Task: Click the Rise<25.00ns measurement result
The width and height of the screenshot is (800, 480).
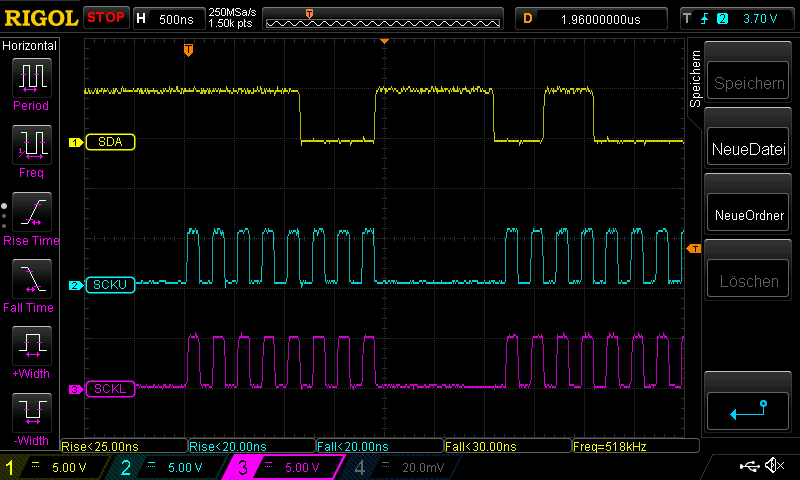Action: [124, 446]
